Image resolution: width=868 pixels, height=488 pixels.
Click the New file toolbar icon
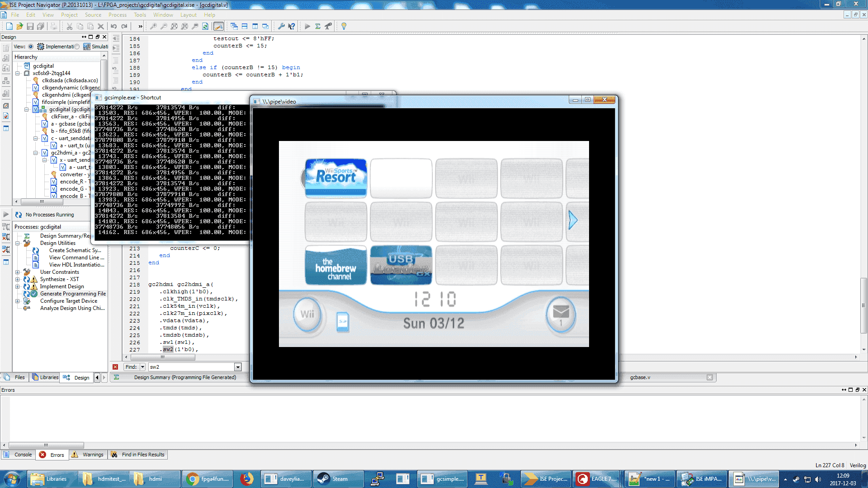9,26
